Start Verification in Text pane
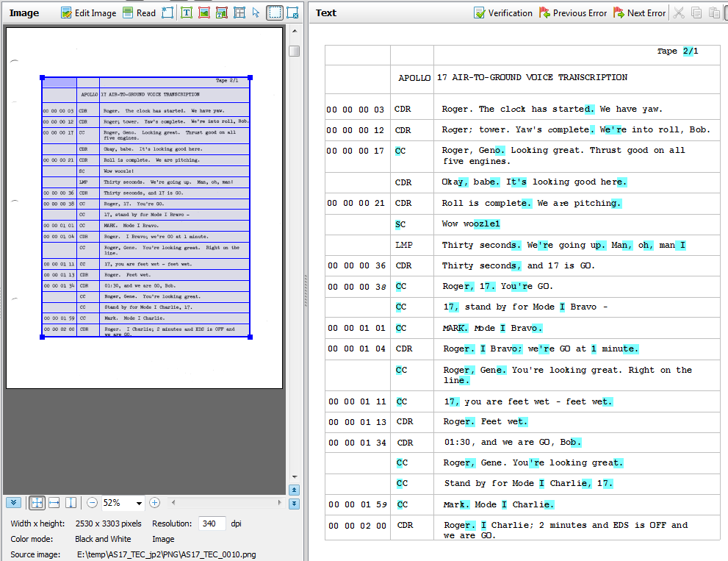 point(502,13)
